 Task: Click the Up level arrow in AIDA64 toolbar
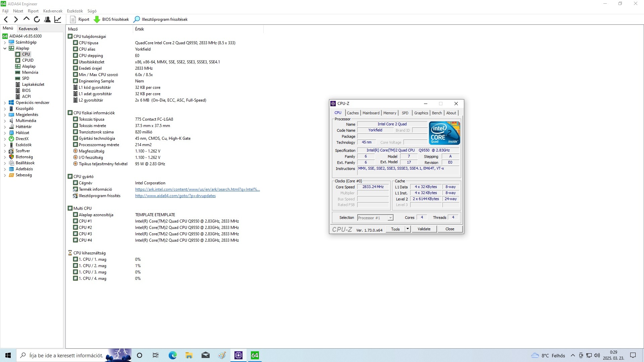pyautogui.click(x=26, y=19)
